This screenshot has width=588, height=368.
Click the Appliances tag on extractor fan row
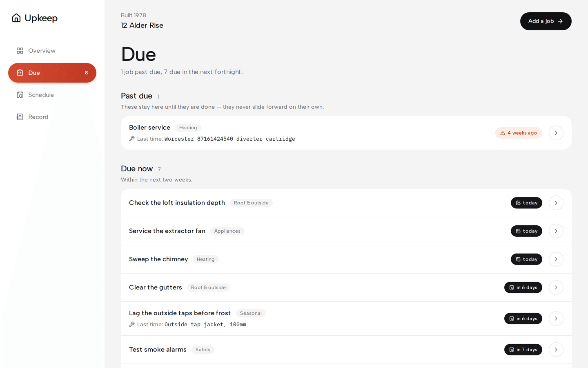click(227, 231)
